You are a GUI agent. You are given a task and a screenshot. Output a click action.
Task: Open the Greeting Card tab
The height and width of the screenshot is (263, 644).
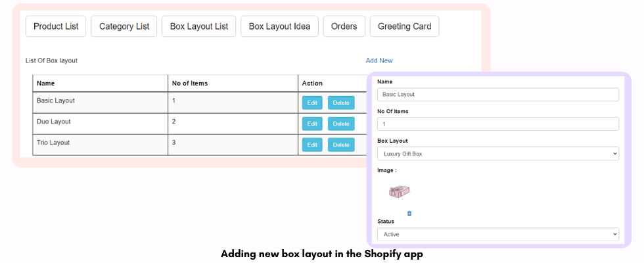[405, 26]
